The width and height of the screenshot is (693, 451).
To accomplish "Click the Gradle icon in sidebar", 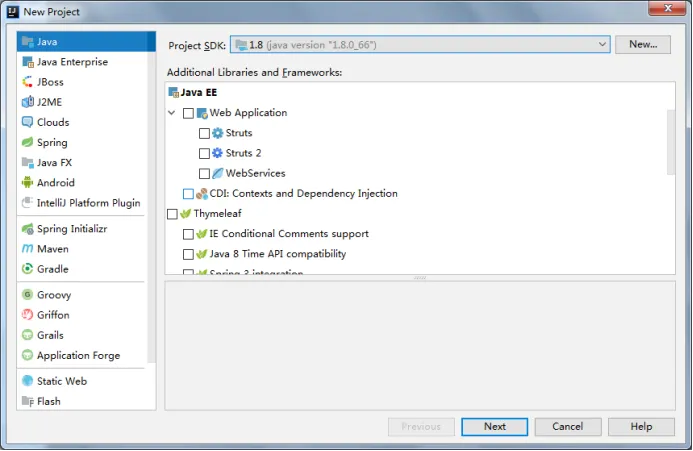I will pyautogui.click(x=27, y=269).
